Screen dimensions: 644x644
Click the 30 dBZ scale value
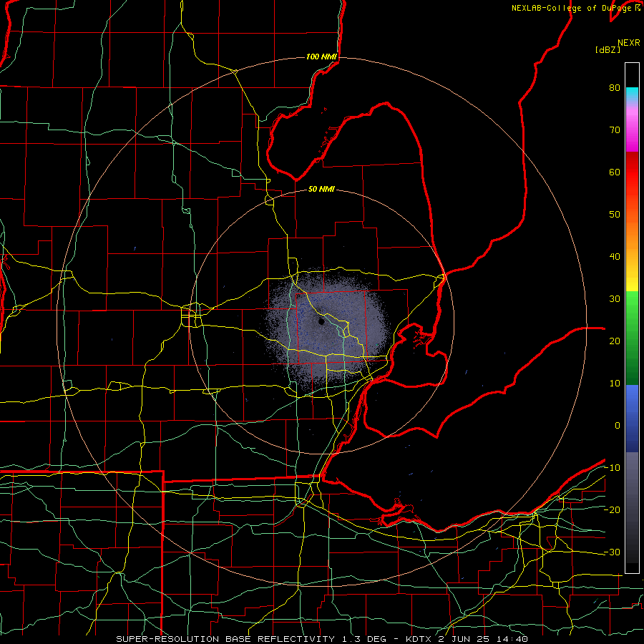615,299
